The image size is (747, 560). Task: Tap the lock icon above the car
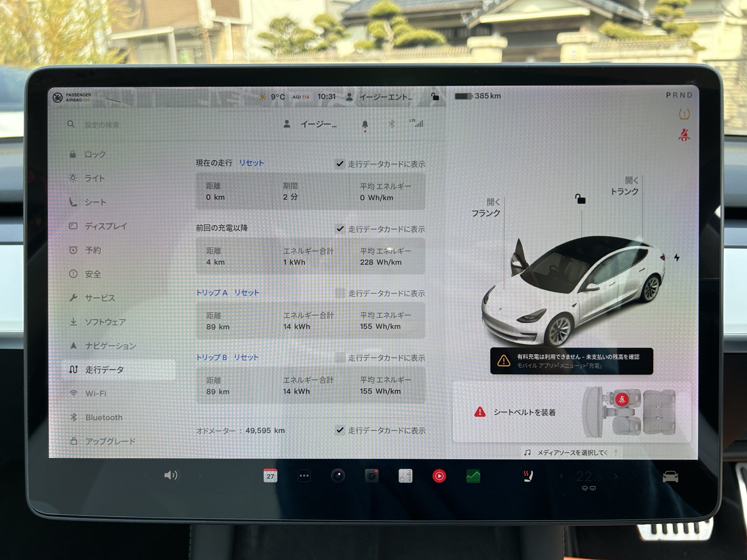point(580,199)
